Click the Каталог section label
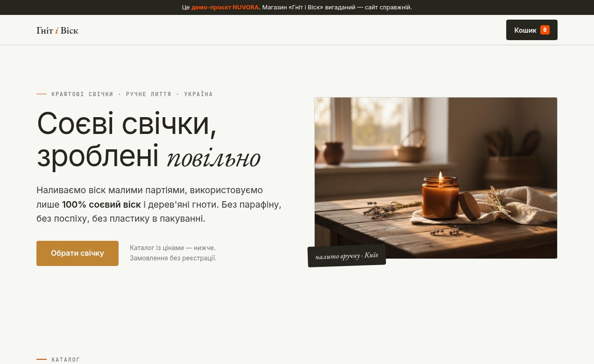Image resolution: width=594 pixels, height=364 pixels. click(66, 360)
